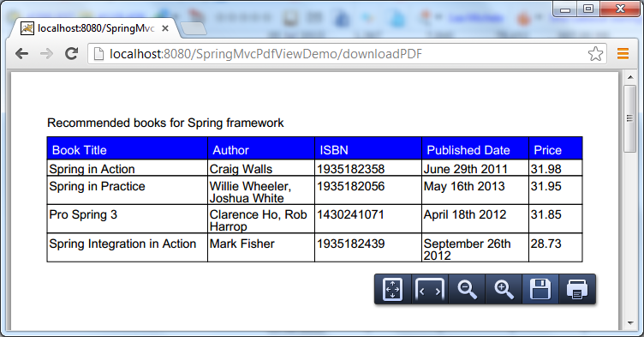
Task: Click 'May 16th 2013' date cell
Action: pos(475,190)
